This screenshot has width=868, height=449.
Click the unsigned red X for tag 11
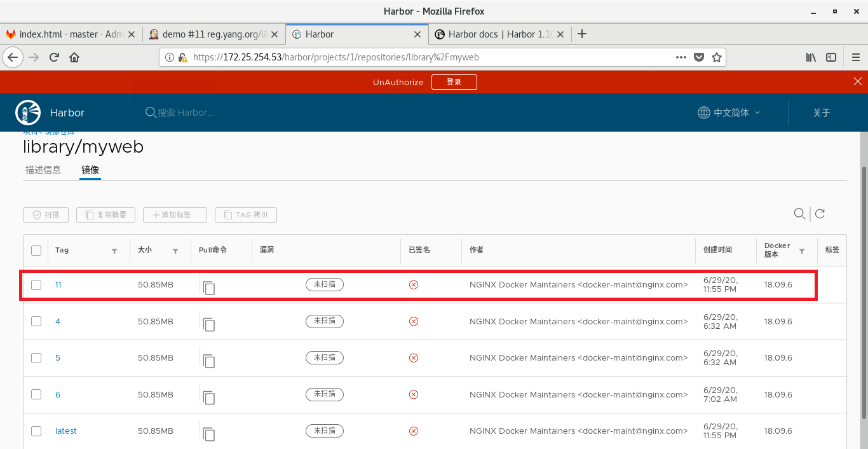(414, 285)
